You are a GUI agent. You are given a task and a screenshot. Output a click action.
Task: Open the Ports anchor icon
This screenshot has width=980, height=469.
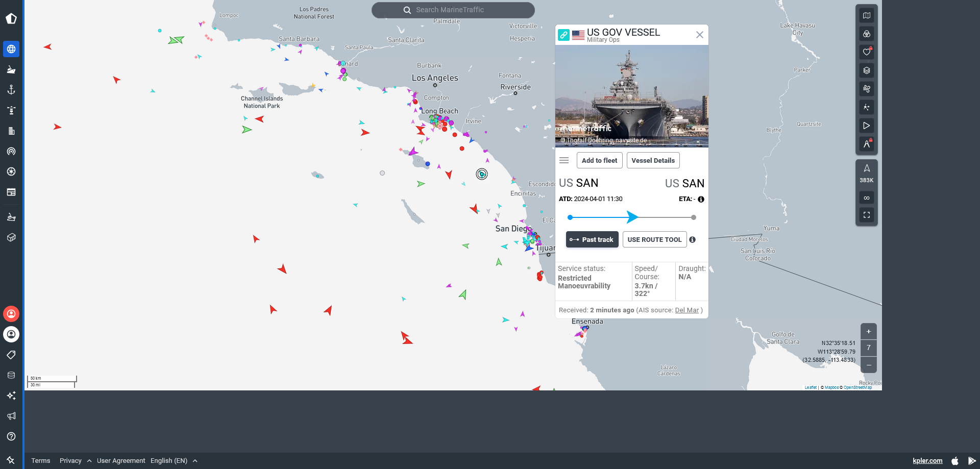pos(11,90)
